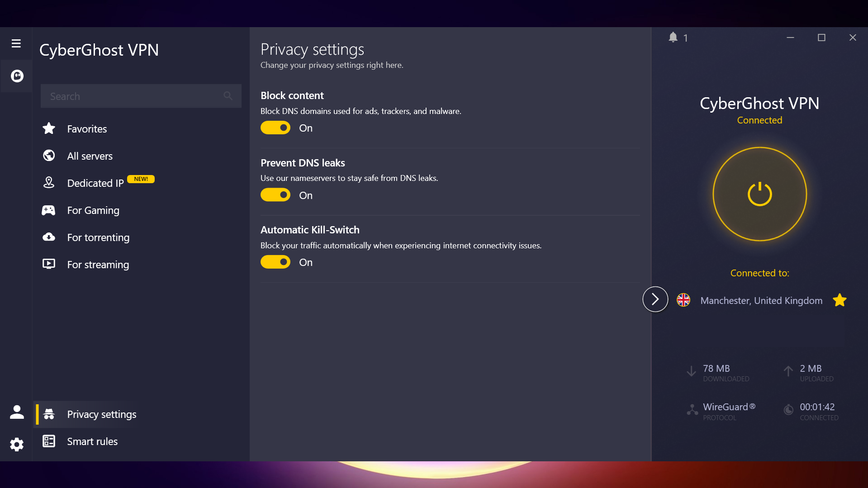Screen dimensions: 868x488
Task: Click the 78 MB downloaded value
Action: pos(716,369)
